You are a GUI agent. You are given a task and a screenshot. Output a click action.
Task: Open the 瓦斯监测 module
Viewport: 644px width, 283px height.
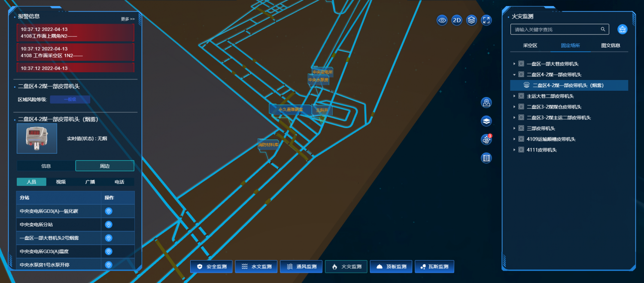(434, 267)
